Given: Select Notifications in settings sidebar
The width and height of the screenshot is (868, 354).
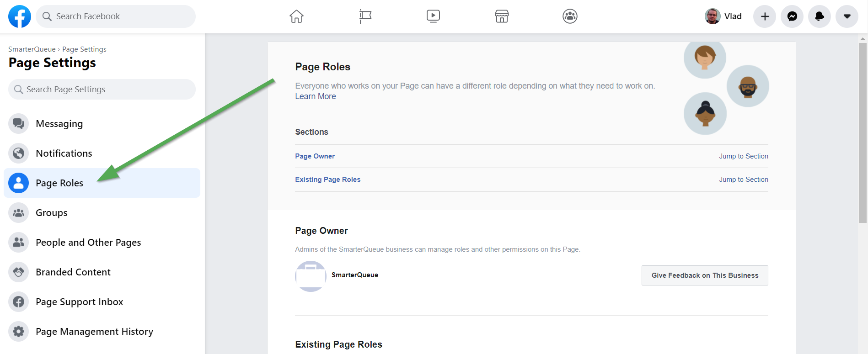Looking at the screenshot, I should click(102, 153).
